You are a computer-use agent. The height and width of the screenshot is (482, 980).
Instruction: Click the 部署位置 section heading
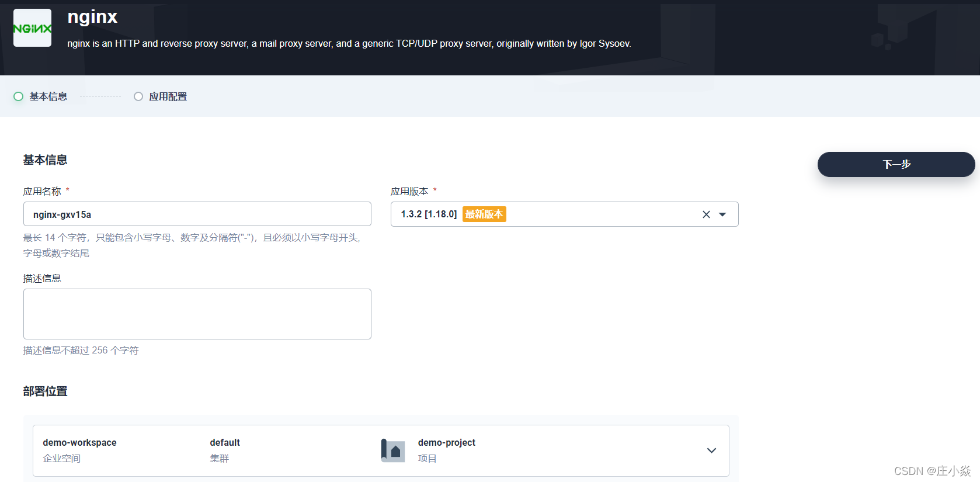45,391
